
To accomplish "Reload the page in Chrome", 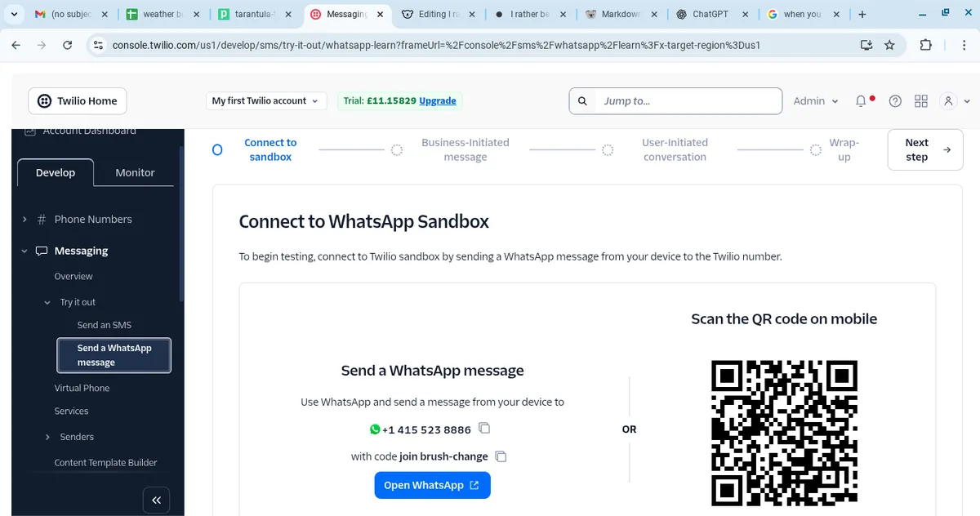I will (68, 45).
